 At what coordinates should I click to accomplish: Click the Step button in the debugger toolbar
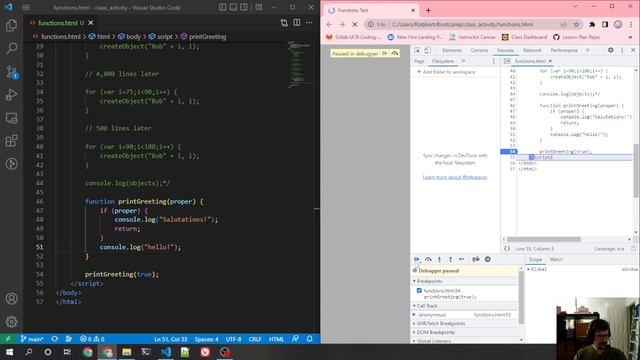click(x=462, y=259)
